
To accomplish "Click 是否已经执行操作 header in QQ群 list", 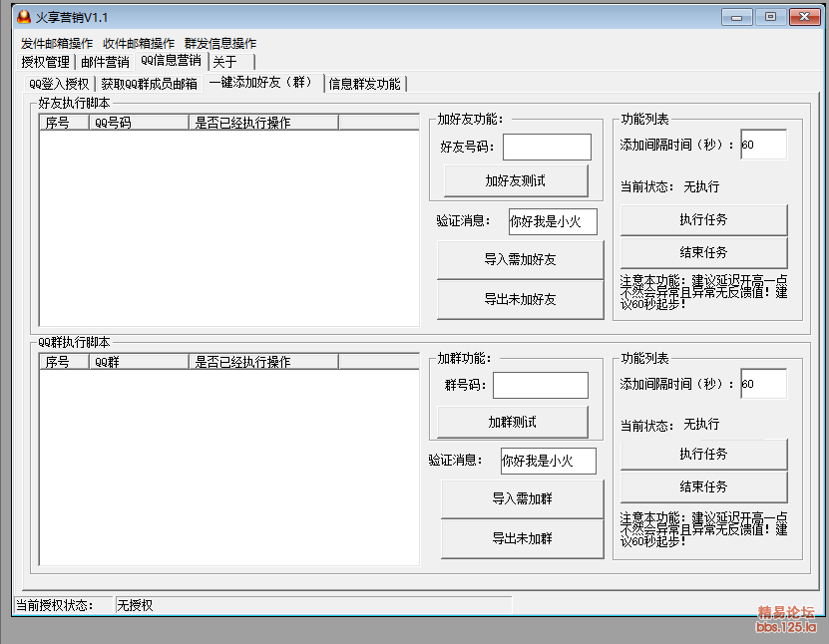I will pyautogui.click(x=263, y=362).
